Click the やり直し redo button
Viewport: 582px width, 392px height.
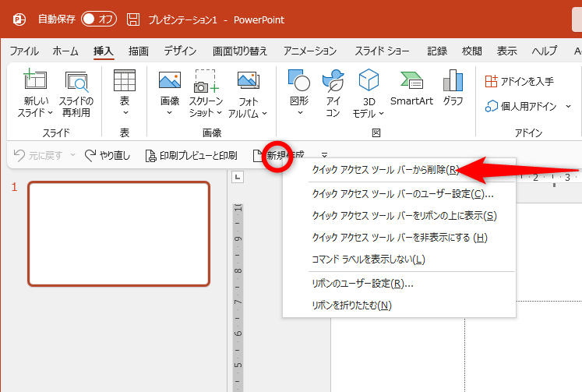tap(108, 155)
